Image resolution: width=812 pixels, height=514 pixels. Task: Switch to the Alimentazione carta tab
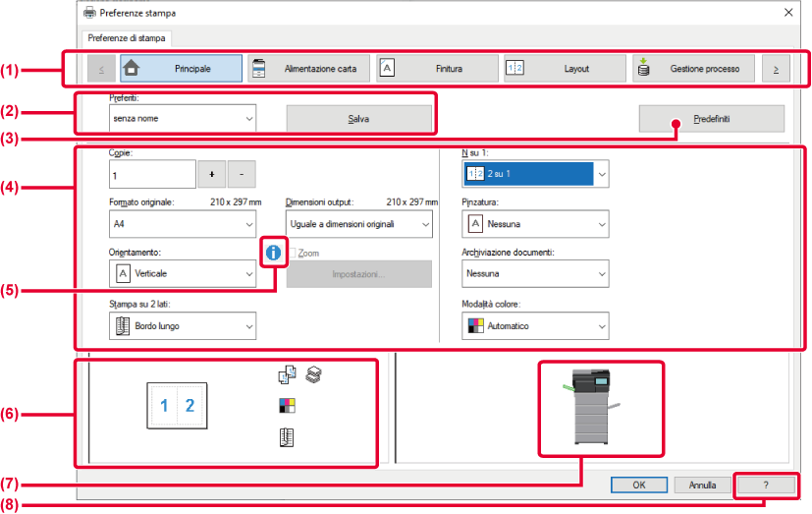pyautogui.click(x=308, y=69)
